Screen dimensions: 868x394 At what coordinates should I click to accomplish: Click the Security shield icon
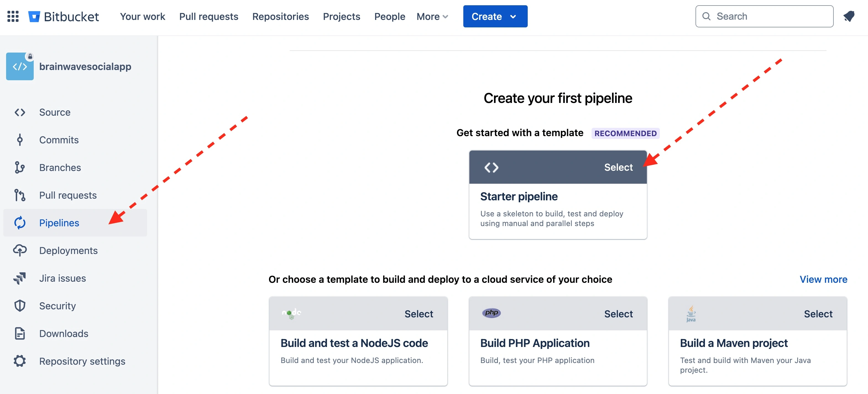point(20,306)
